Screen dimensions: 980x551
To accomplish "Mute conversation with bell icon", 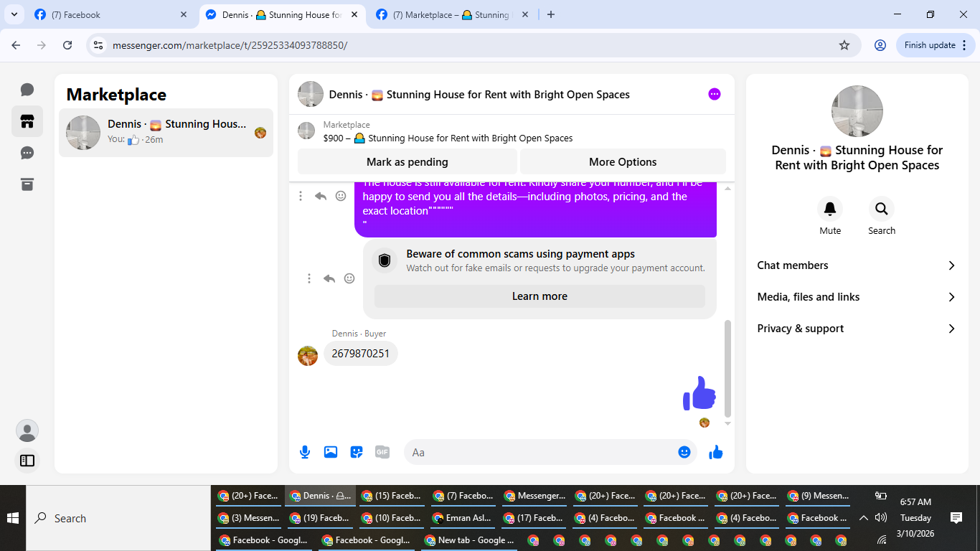I will pyautogui.click(x=830, y=209).
